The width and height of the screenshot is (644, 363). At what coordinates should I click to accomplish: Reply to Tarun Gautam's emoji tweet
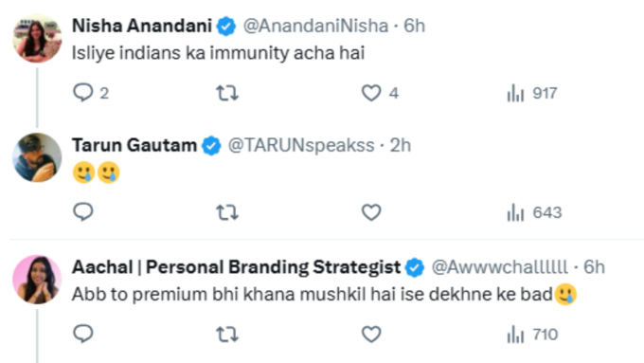click(x=83, y=212)
